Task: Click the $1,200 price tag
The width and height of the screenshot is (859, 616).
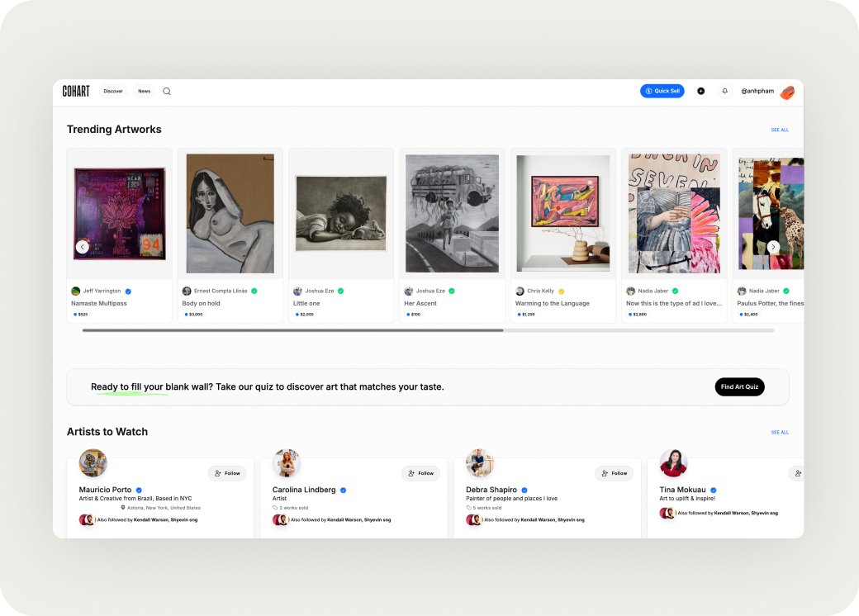Action: 526,315
